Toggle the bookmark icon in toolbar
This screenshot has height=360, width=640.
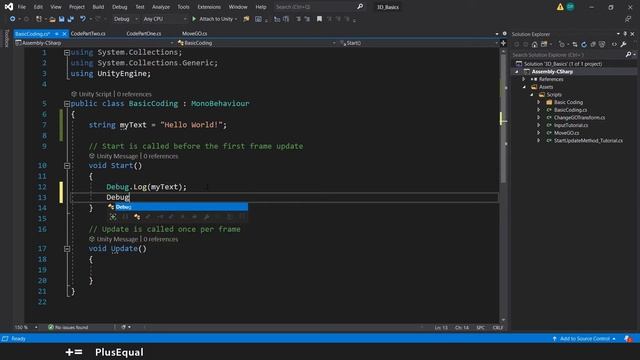coord(320,19)
